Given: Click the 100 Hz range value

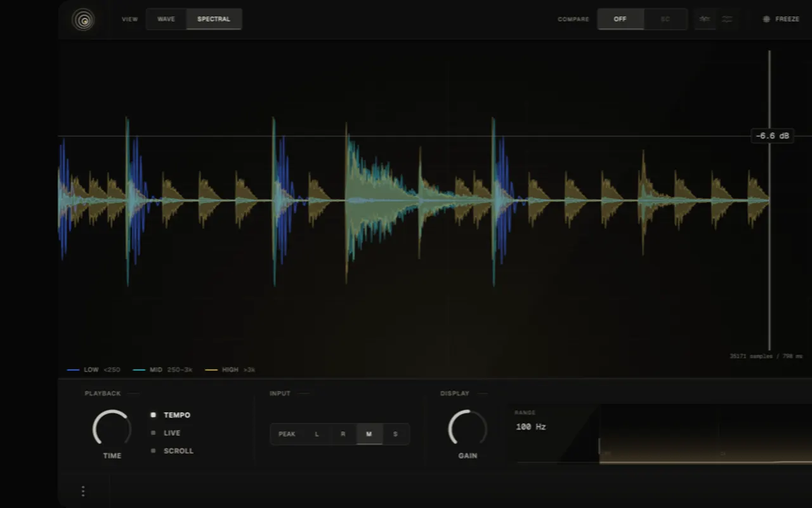Looking at the screenshot, I should pyautogui.click(x=531, y=427).
